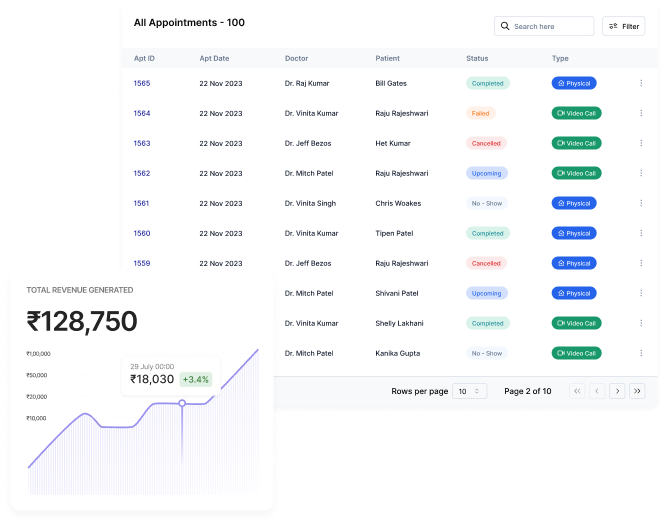664x526 pixels.
Task: Go to the next page arrow
Action: (x=617, y=391)
